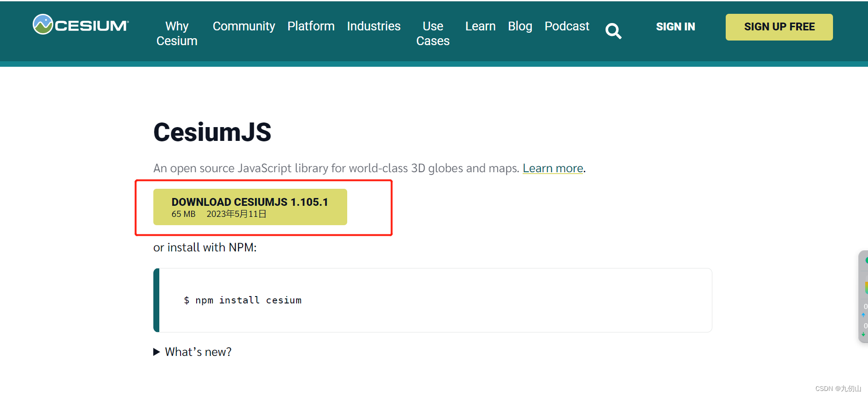Open the search magnifier icon
This screenshot has height=396, width=868.
613,31
